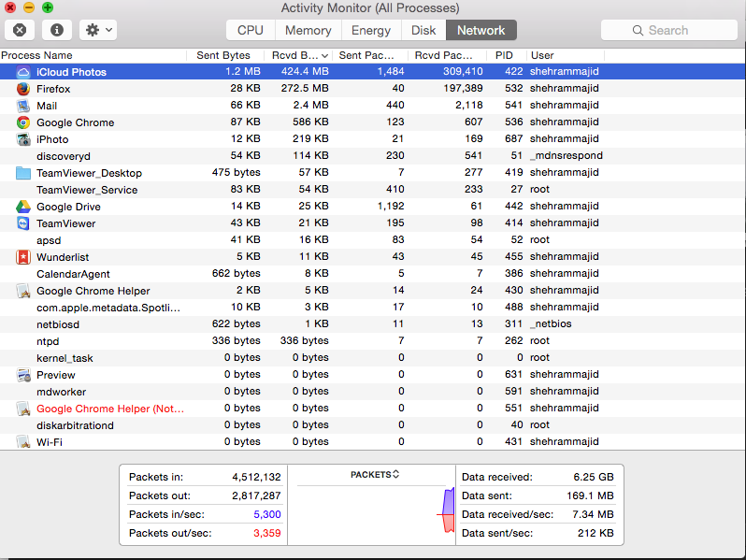Screen dimensions: 746x560
Task: Click the Firefox icon
Action: (23, 89)
